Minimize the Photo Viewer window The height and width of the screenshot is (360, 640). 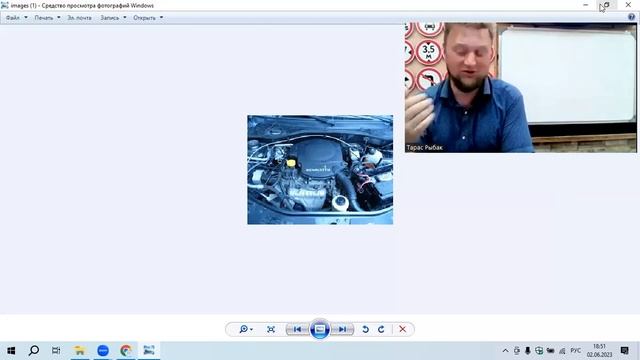pos(586,5)
